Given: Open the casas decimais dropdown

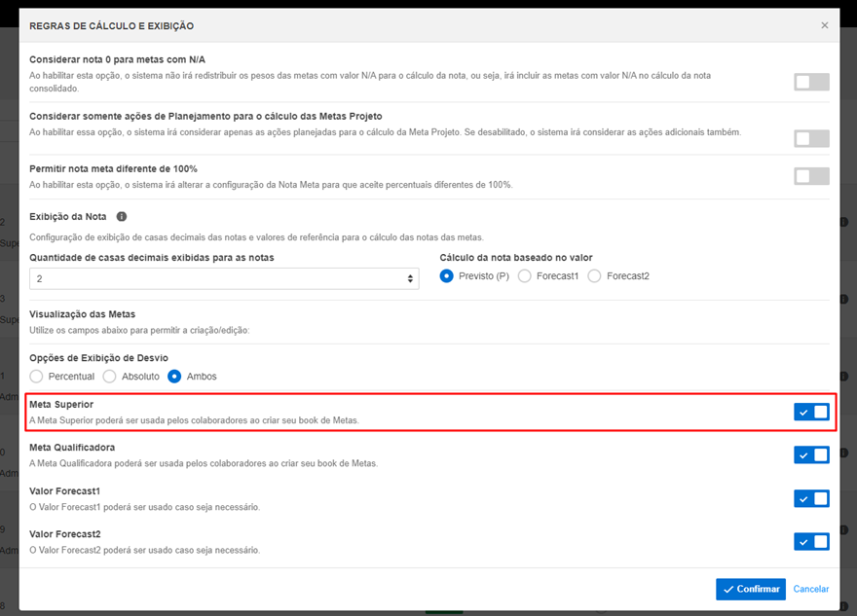Looking at the screenshot, I should click(224, 279).
